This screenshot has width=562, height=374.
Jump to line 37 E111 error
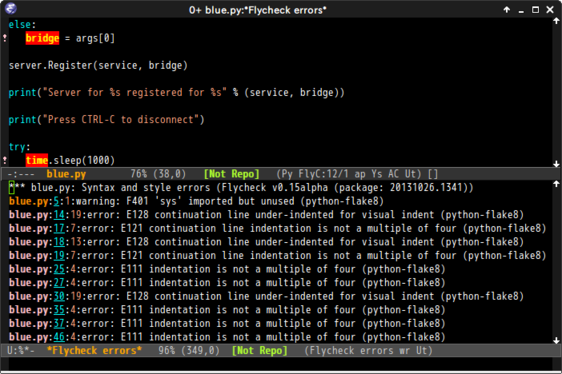pyautogui.click(x=59, y=324)
